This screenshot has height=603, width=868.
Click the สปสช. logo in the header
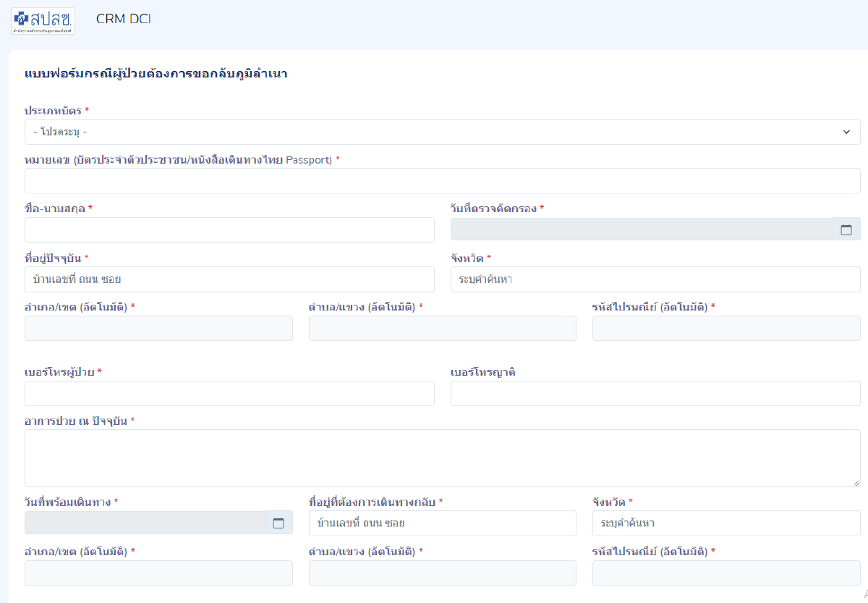click(43, 20)
